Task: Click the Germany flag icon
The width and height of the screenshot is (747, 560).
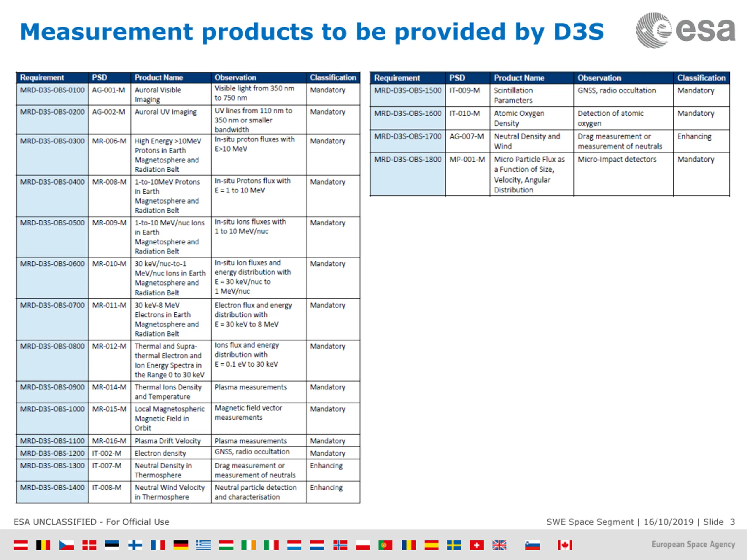Action: tap(181, 545)
